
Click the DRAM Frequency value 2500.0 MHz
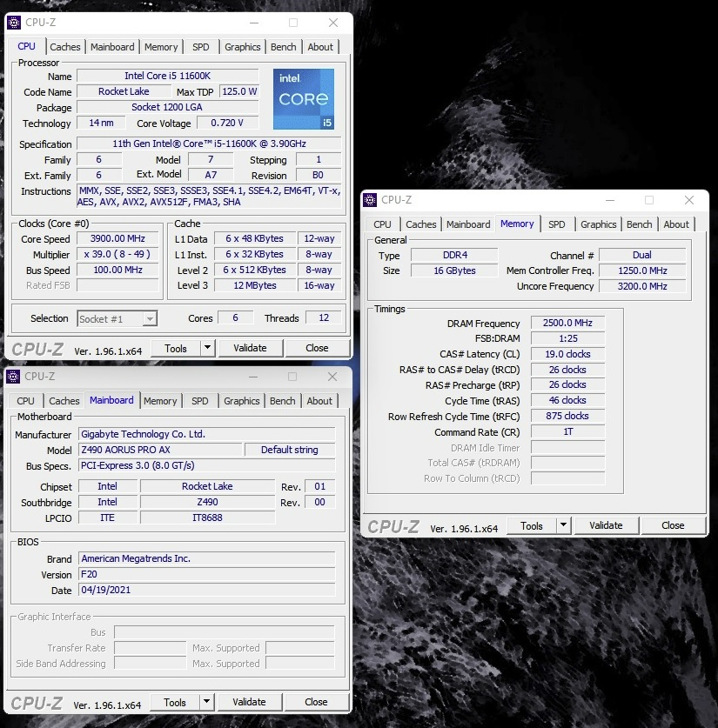click(x=567, y=323)
